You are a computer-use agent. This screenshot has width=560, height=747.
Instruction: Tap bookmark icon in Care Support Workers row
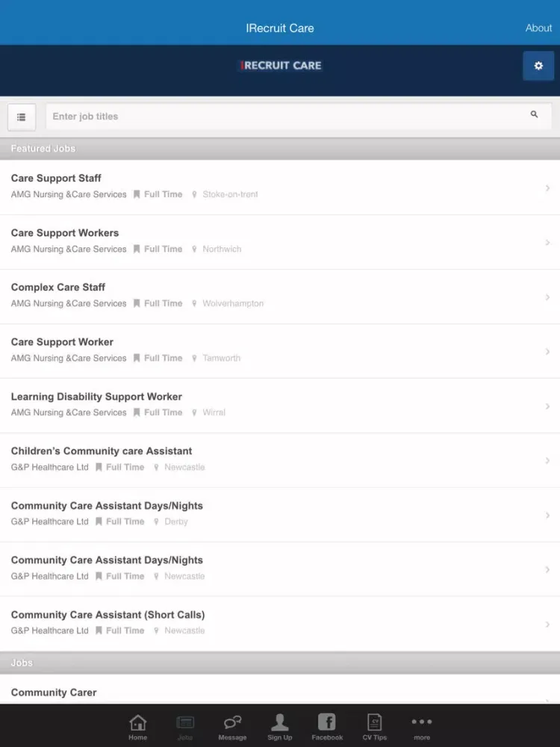(x=137, y=249)
